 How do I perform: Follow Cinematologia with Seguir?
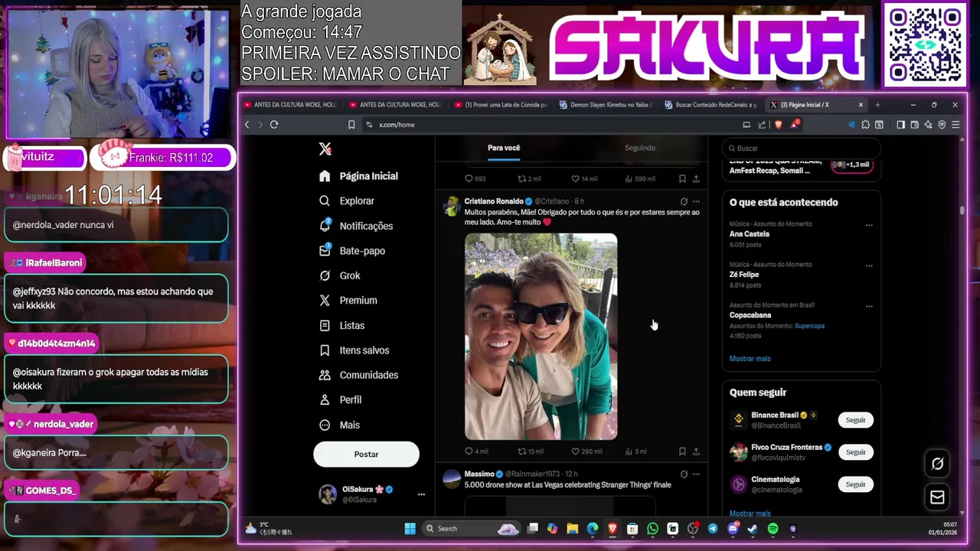855,484
